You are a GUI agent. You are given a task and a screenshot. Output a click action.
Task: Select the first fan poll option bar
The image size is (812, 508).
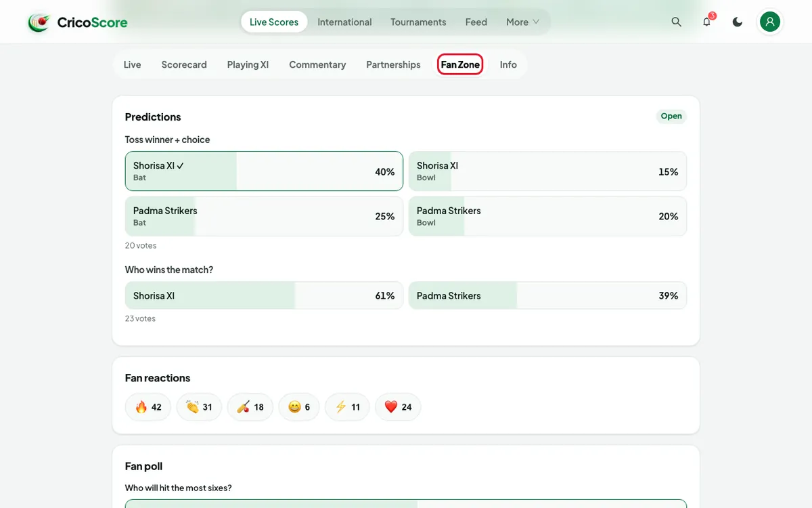pos(406,504)
